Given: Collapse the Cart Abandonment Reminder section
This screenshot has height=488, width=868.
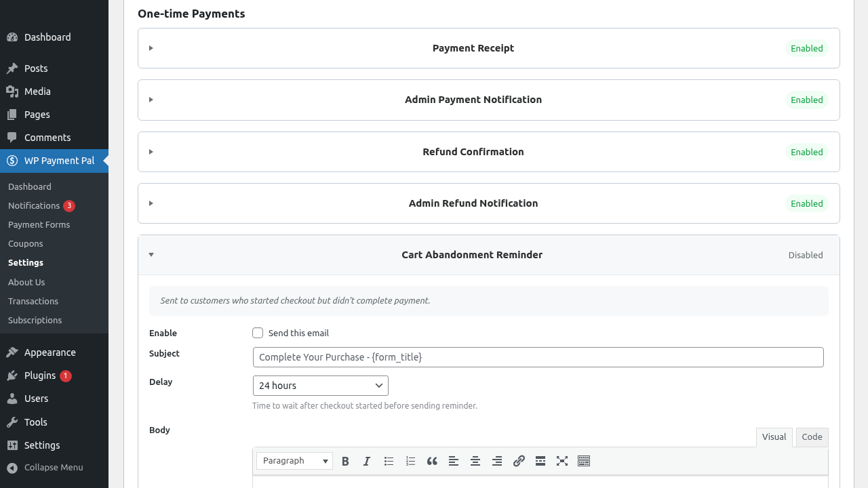Looking at the screenshot, I should coord(471,255).
